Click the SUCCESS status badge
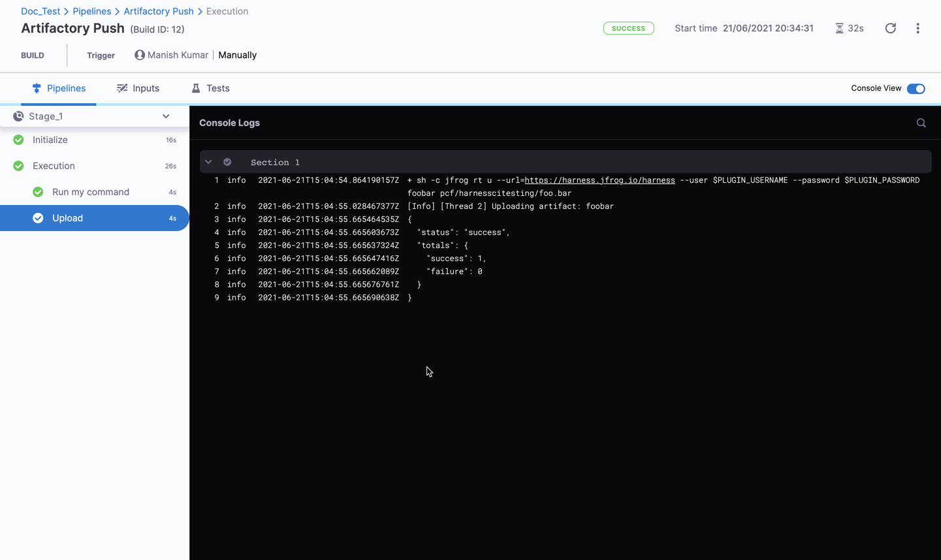The image size is (941, 560). pyautogui.click(x=628, y=28)
